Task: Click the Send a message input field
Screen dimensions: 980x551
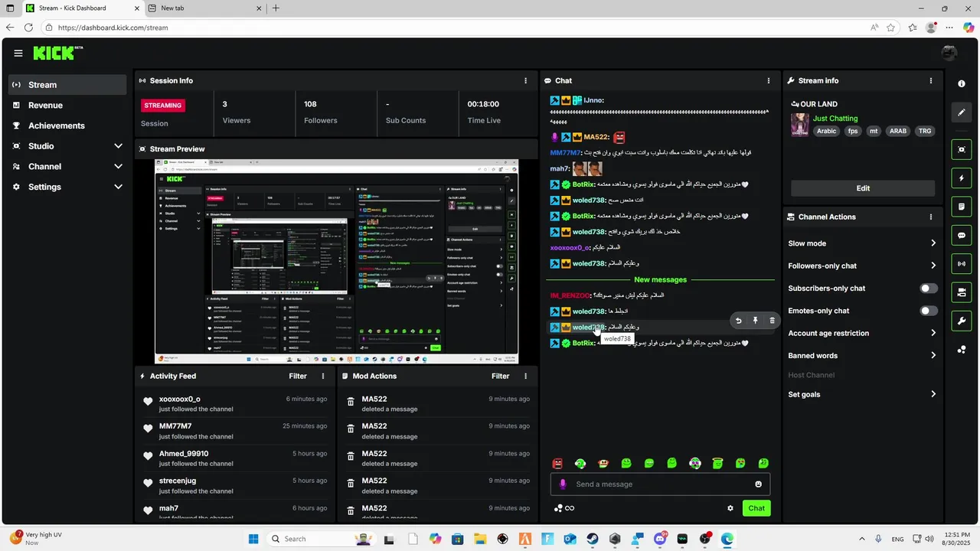Action: (660, 484)
